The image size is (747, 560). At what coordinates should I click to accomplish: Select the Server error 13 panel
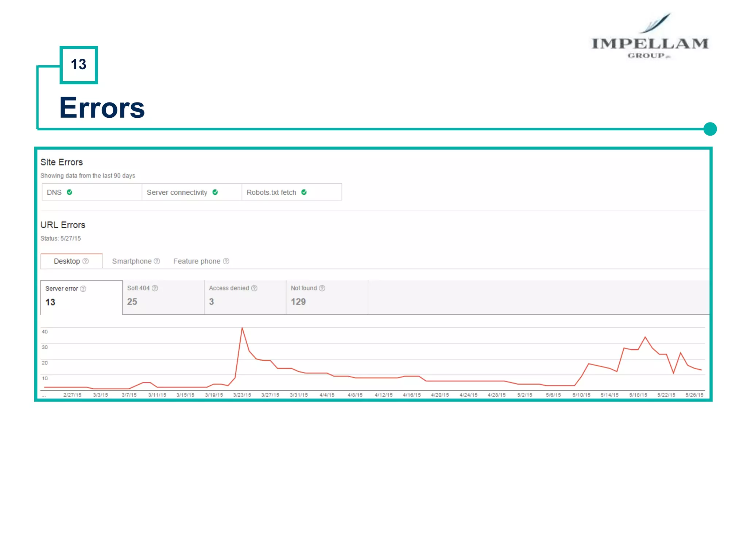(x=81, y=297)
